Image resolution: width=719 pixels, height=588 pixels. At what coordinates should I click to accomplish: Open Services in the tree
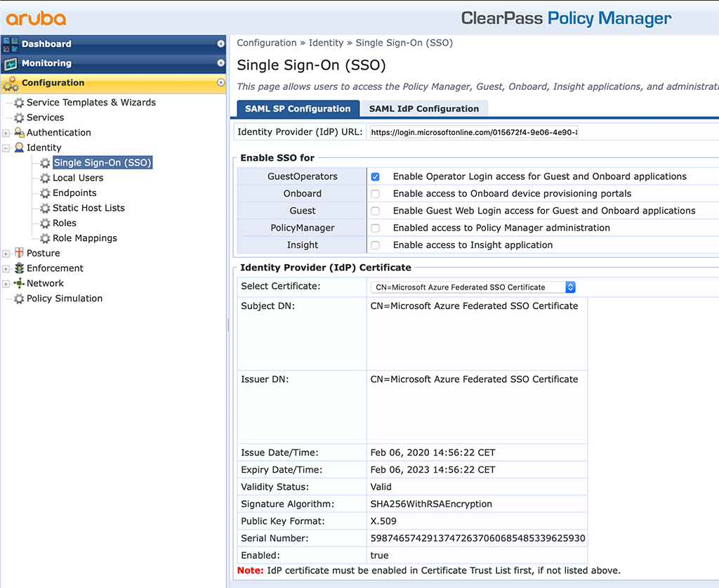[x=46, y=117]
